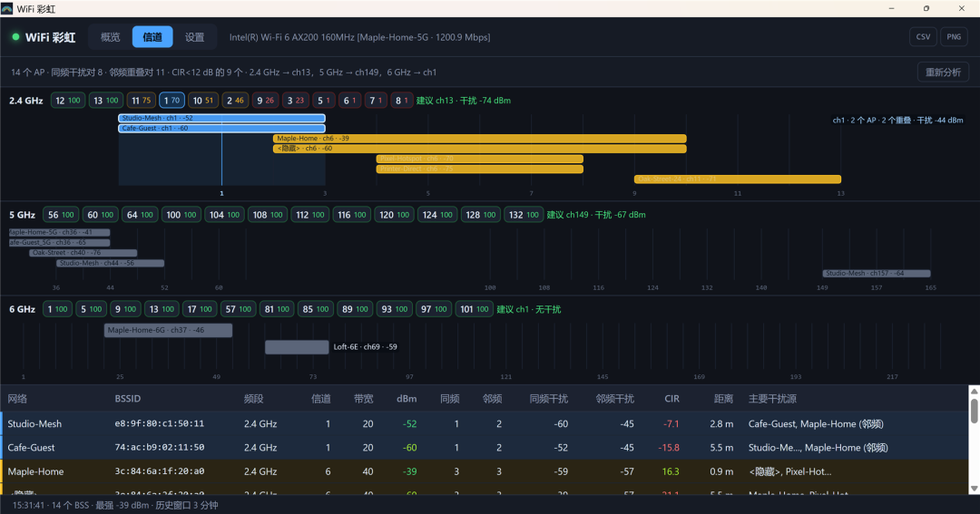Image resolution: width=980 pixels, height=514 pixels.
Task: Click the Printer-Direct ch6 spectrum bar
Action: click(480, 170)
